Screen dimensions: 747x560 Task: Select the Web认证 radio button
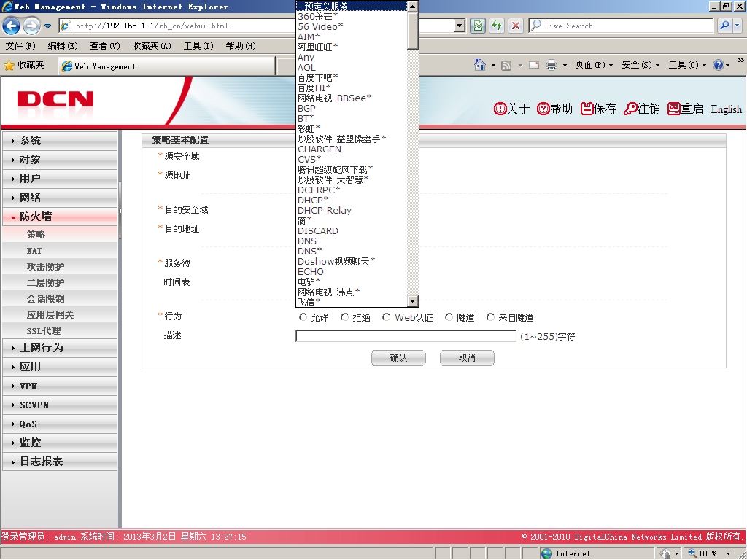[387, 317]
